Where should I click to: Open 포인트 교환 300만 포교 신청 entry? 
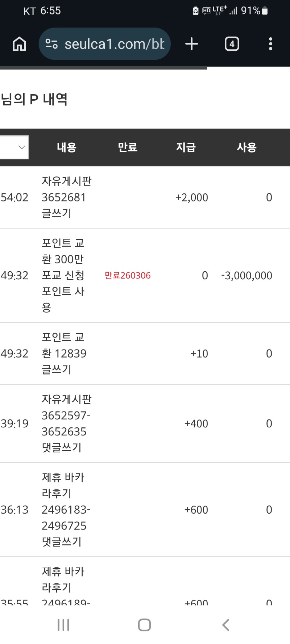(x=63, y=275)
